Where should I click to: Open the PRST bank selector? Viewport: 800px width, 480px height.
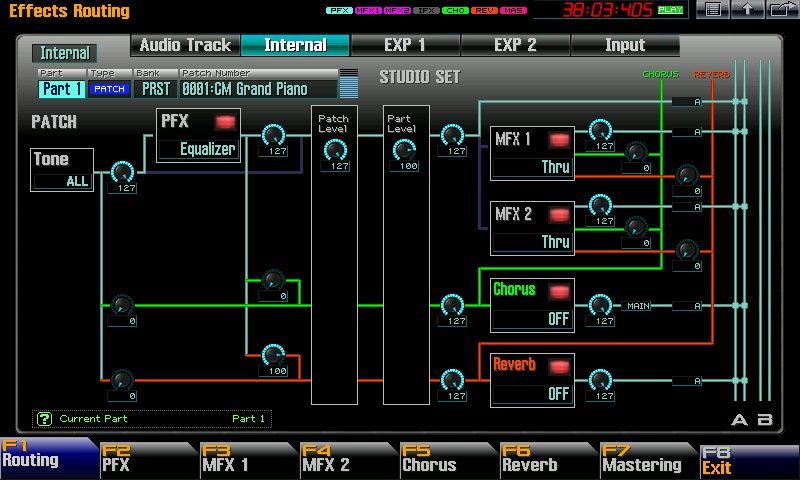(x=156, y=89)
